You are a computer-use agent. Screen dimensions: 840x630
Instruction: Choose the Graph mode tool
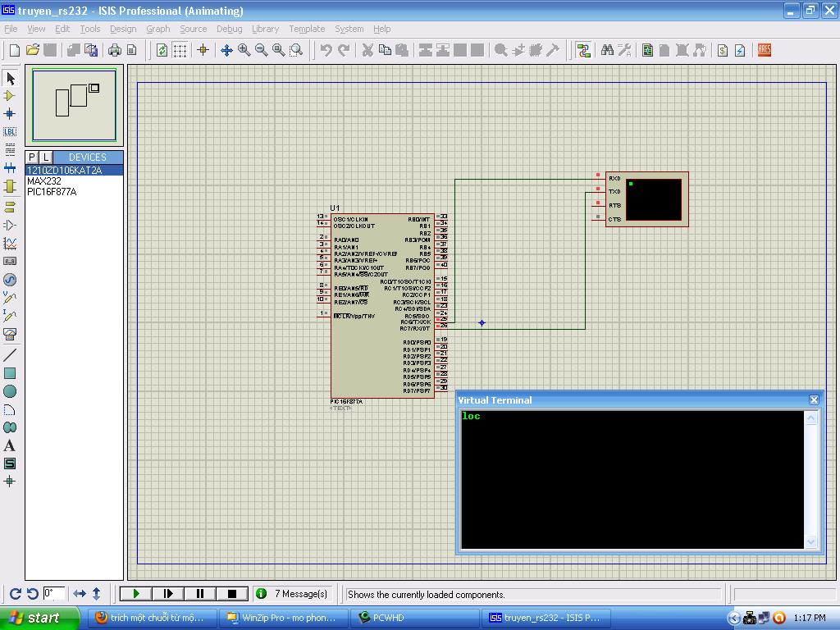10,244
